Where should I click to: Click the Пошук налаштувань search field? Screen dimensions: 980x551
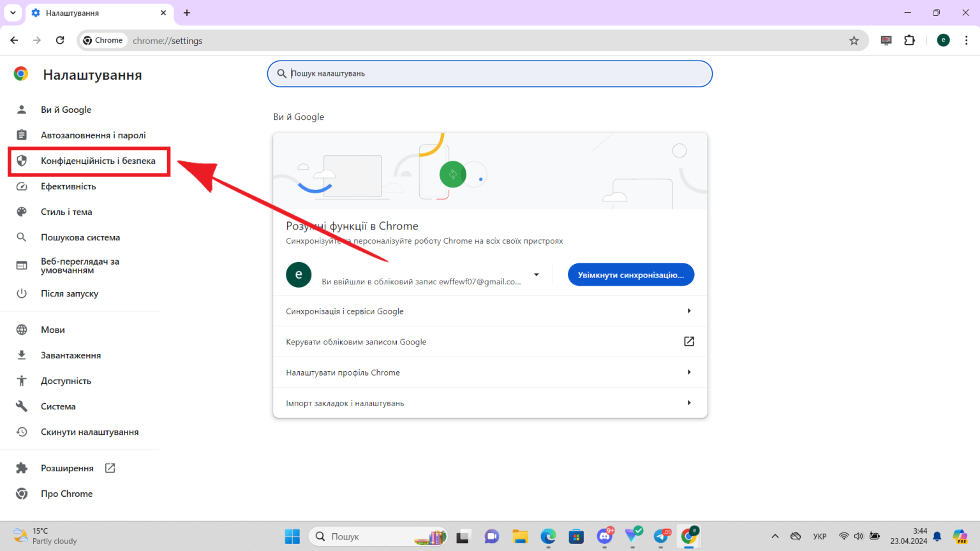(489, 73)
